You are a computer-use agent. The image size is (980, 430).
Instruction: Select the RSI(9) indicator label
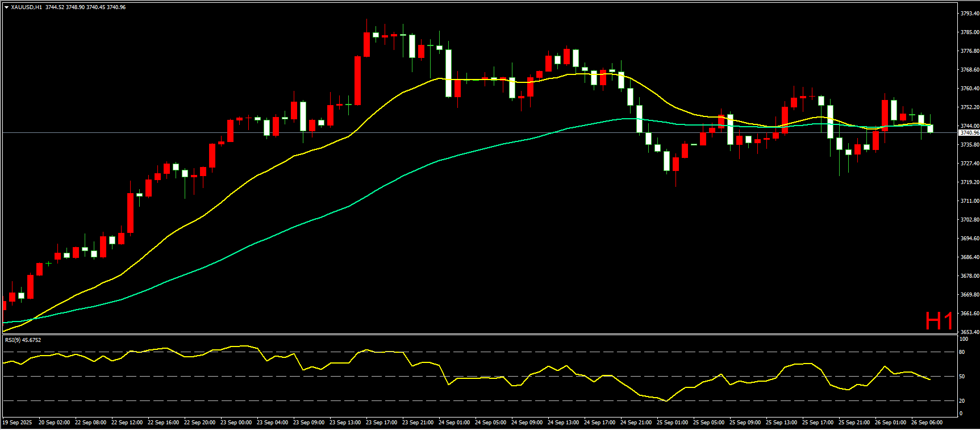pyautogui.click(x=23, y=340)
